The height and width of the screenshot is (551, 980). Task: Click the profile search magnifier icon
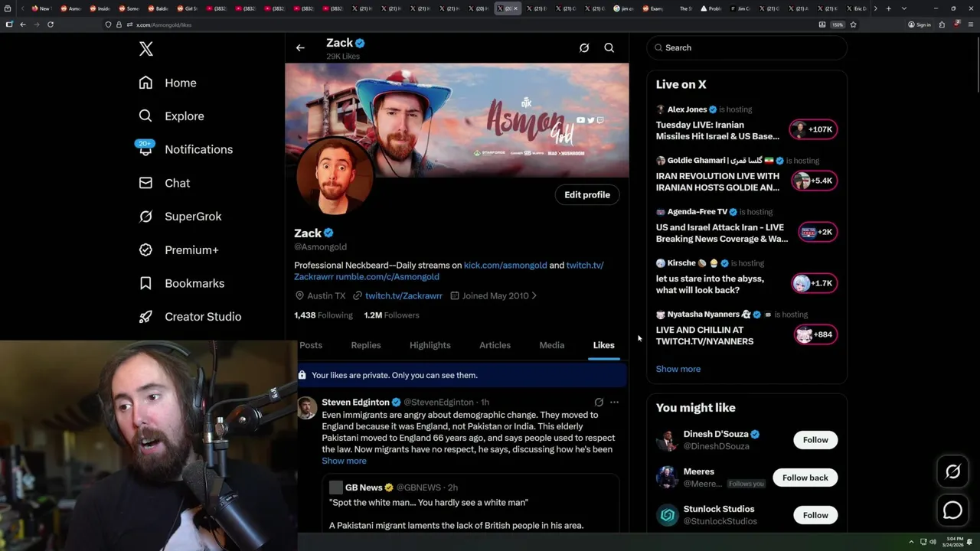(609, 47)
